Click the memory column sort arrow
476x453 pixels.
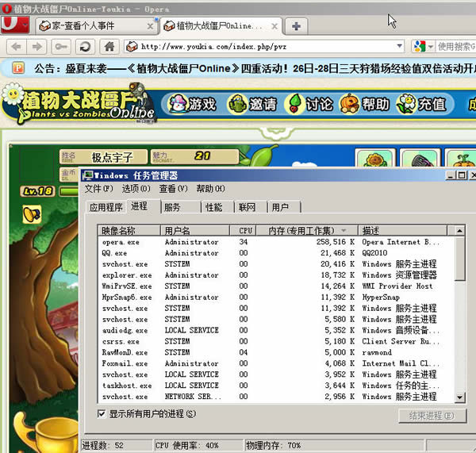pos(344,230)
